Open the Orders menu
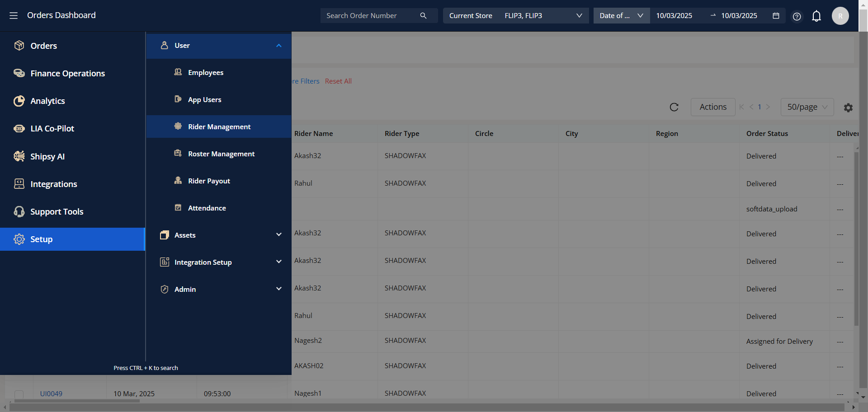This screenshot has height=412, width=868. (x=72, y=46)
